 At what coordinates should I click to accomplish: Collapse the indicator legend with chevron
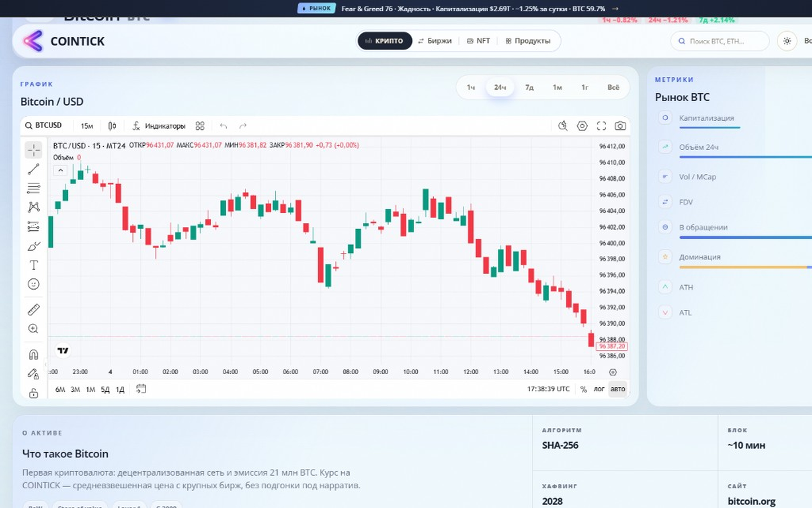[x=60, y=170]
